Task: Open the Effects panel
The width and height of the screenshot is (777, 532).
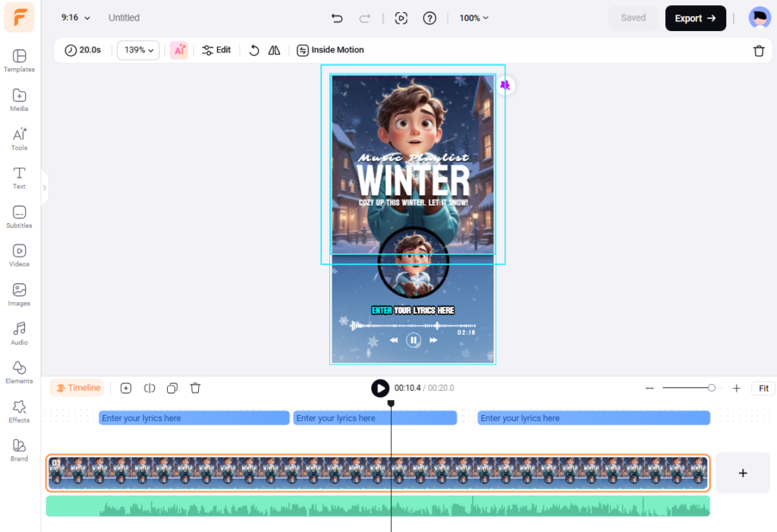Action: [x=19, y=411]
